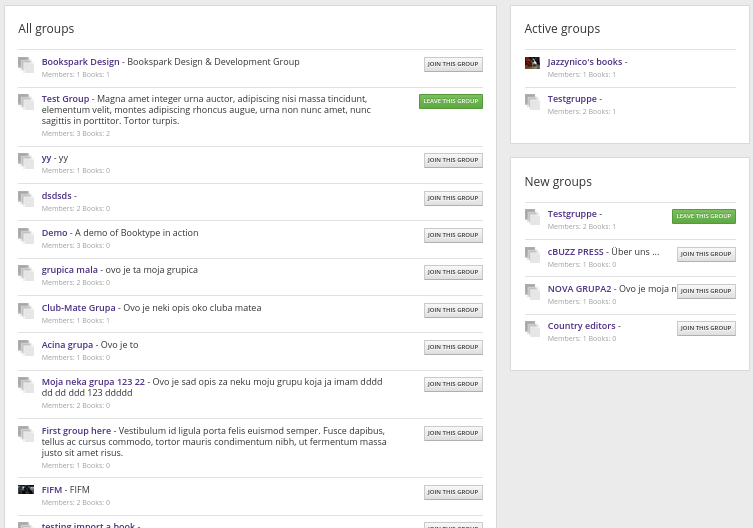Open the Test Group link
The width and height of the screenshot is (753, 528).
tap(65, 99)
